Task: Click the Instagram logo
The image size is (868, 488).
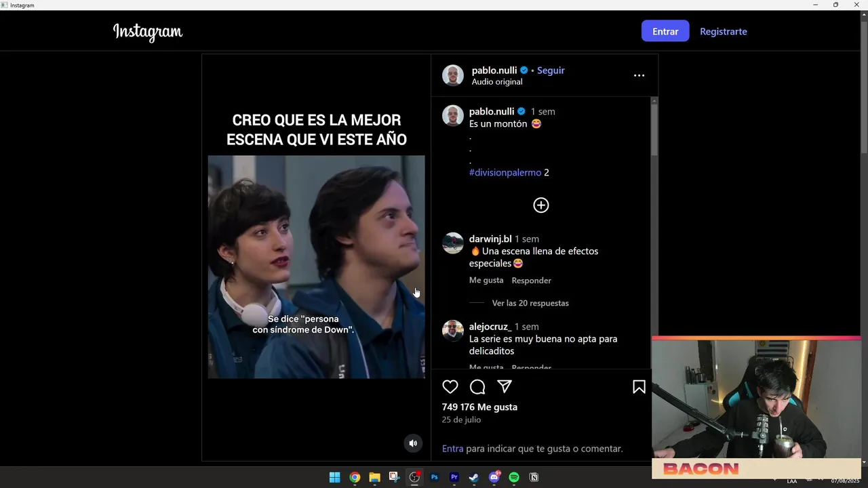Action: 148,32
